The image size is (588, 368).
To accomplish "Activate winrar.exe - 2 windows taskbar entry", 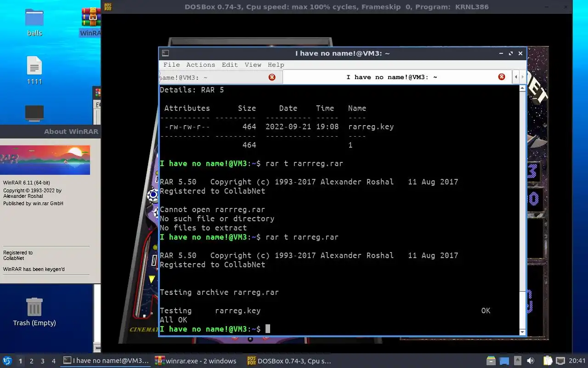I will 196,361.
